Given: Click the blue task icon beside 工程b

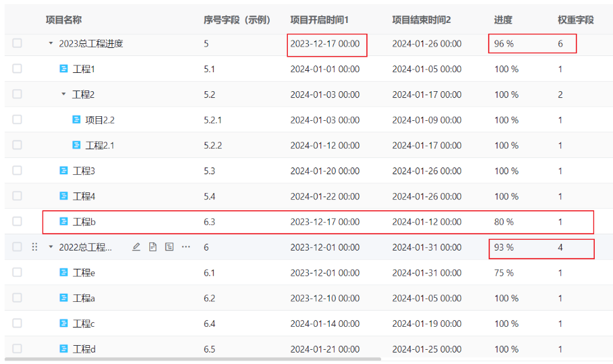Looking at the screenshot, I should pyautogui.click(x=64, y=222).
